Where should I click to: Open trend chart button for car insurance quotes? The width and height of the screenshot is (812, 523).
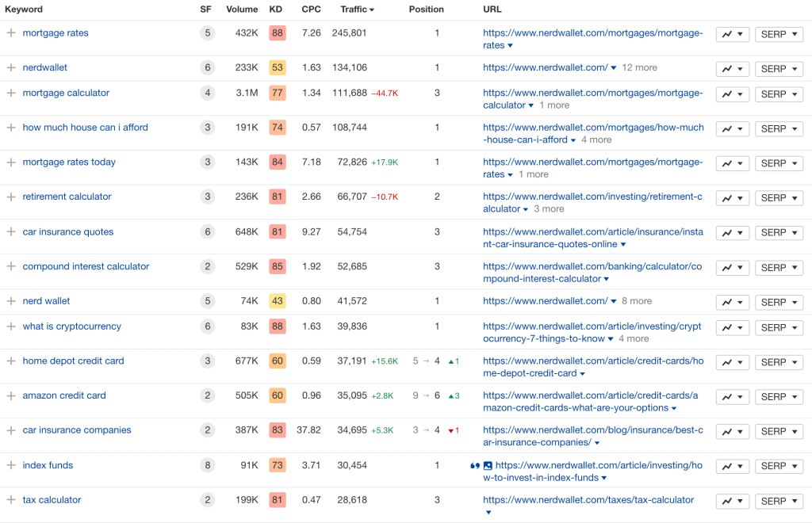click(733, 233)
